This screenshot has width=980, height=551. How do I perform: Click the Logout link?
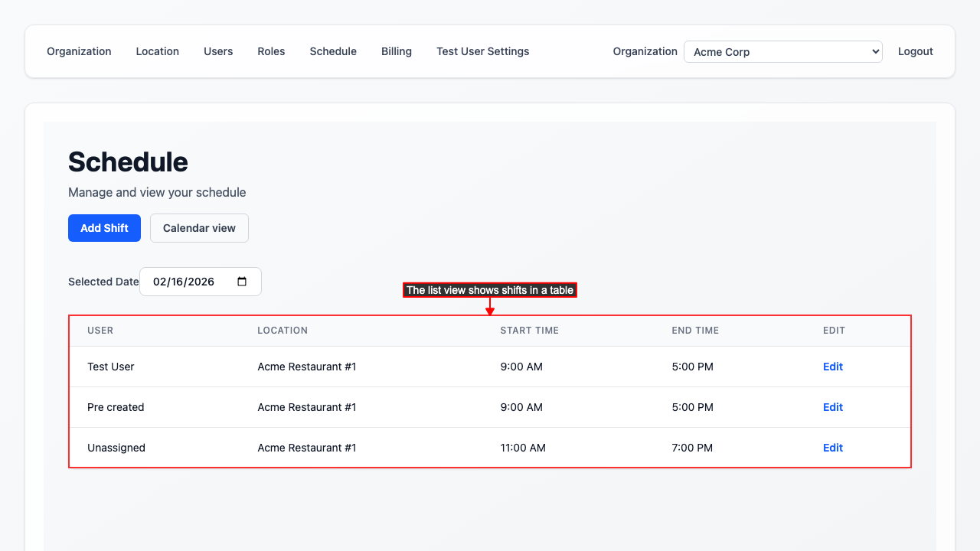915,51
